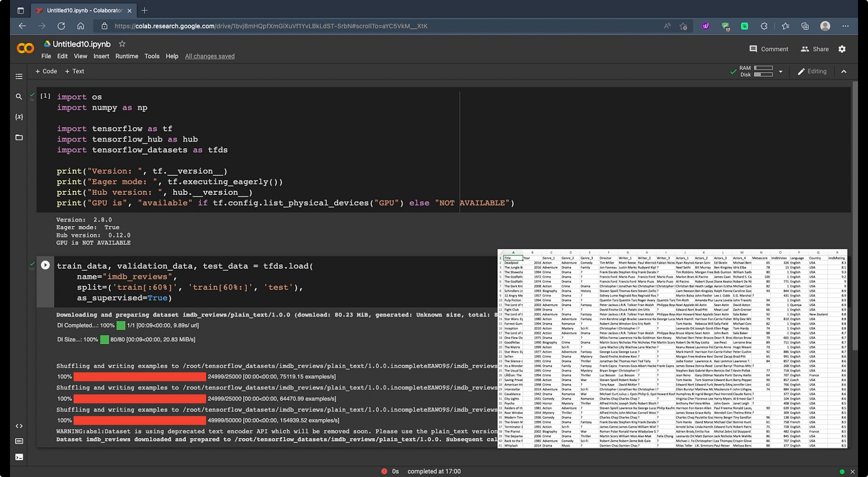
Task: Open the Files browser sidebar
Action: click(x=18, y=137)
